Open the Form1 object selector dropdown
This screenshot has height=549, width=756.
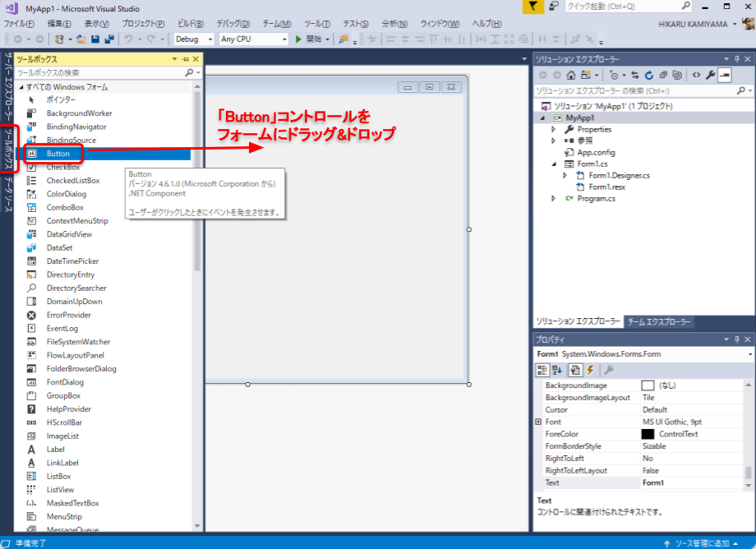749,354
